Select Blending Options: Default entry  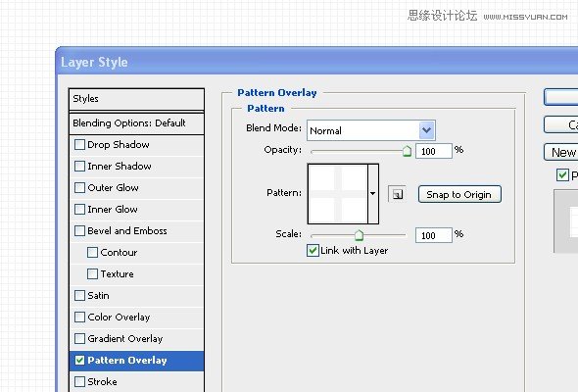point(136,123)
